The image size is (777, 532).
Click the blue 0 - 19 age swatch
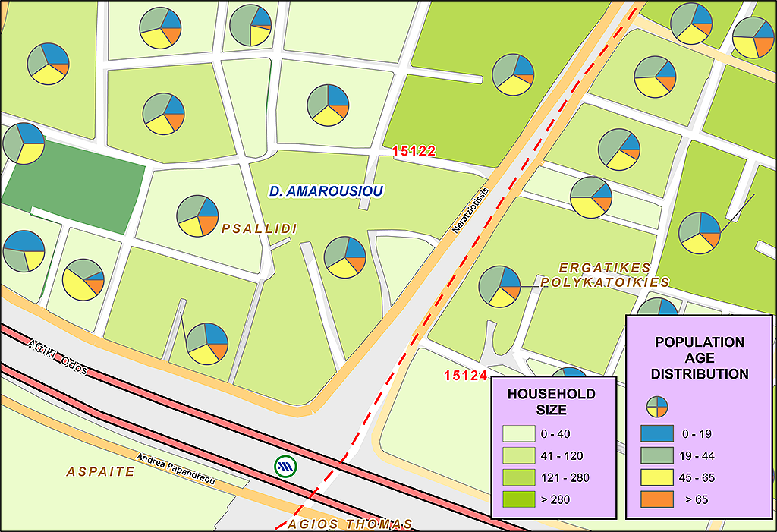point(657,433)
